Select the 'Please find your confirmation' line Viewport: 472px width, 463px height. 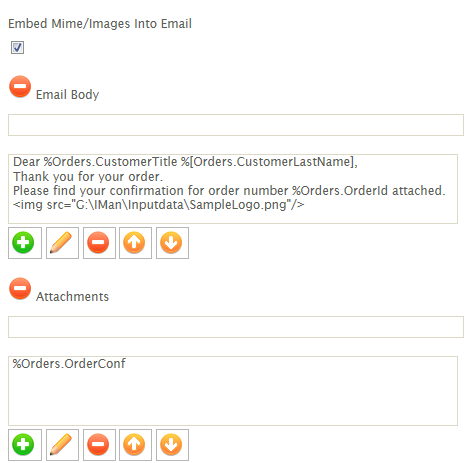[x=229, y=191]
